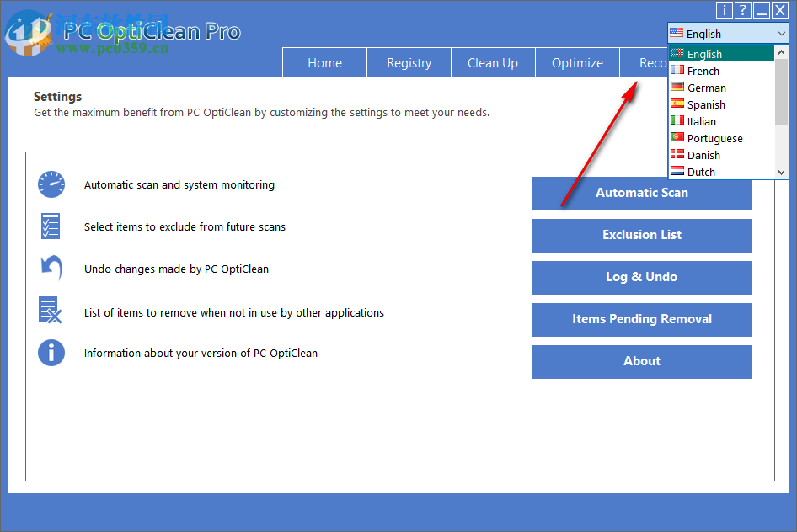Go to the Clean Up tab

click(493, 62)
